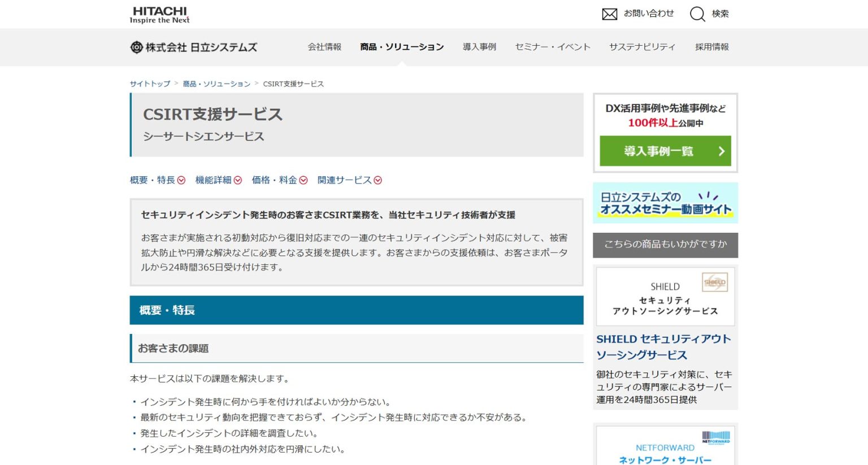Return to サイトトップ via breadcrumb

(149, 84)
